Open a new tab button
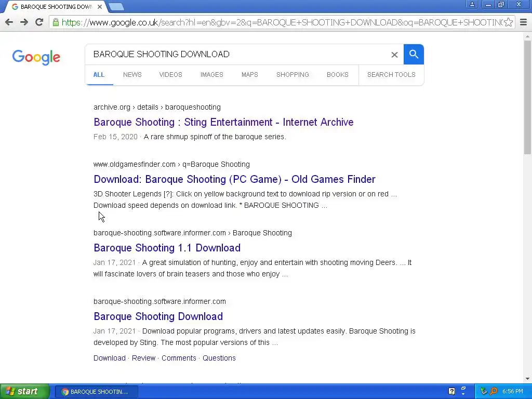This screenshot has height=399, width=532. coord(116,7)
